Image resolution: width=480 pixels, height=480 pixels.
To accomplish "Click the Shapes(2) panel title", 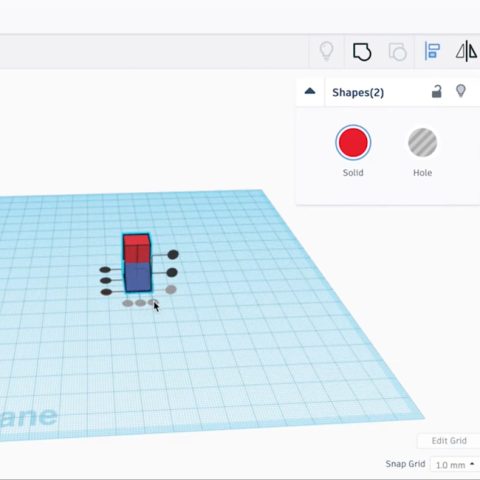I will (358, 92).
